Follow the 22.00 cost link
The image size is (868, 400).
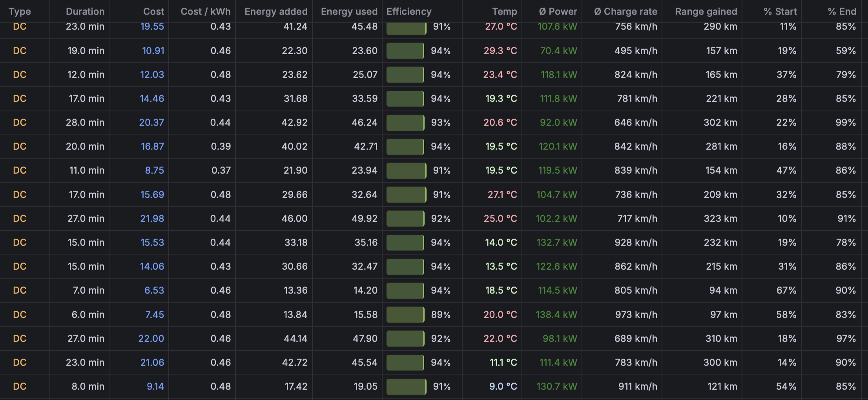pos(151,338)
